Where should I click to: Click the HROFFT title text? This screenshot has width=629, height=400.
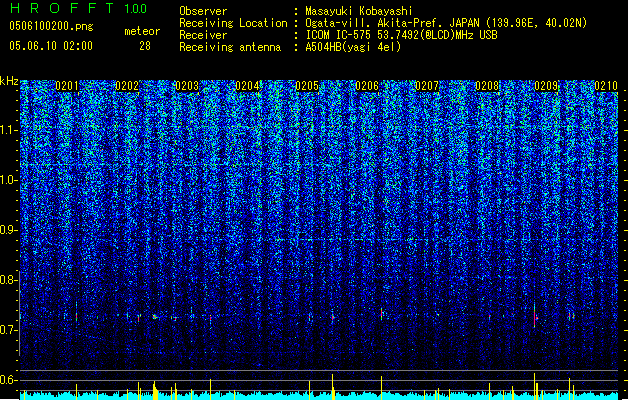62,8
